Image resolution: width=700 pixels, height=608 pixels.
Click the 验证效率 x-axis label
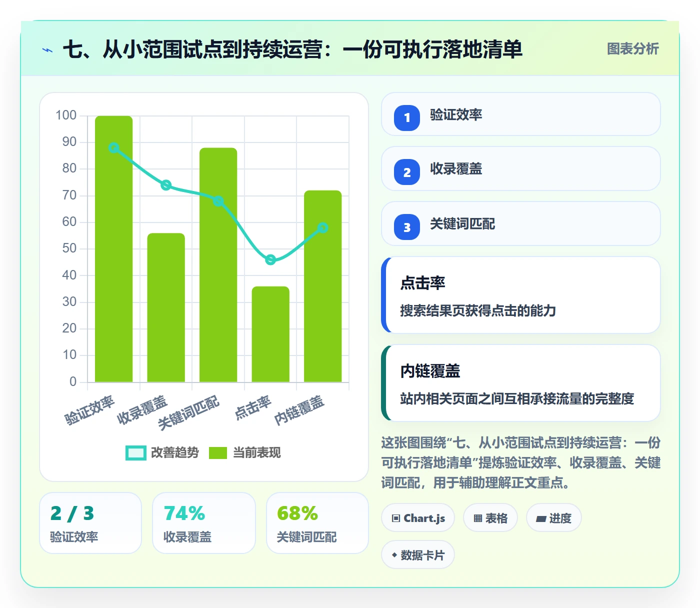(90, 410)
